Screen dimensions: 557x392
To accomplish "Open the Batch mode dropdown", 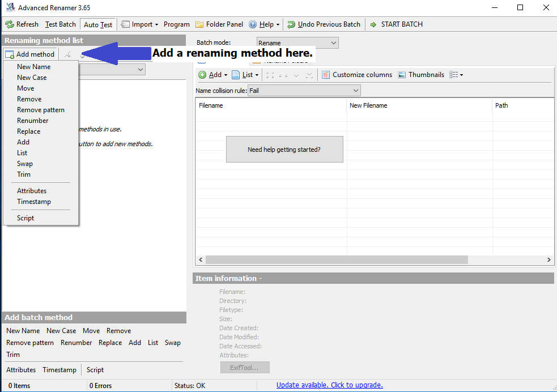I will tap(297, 43).
